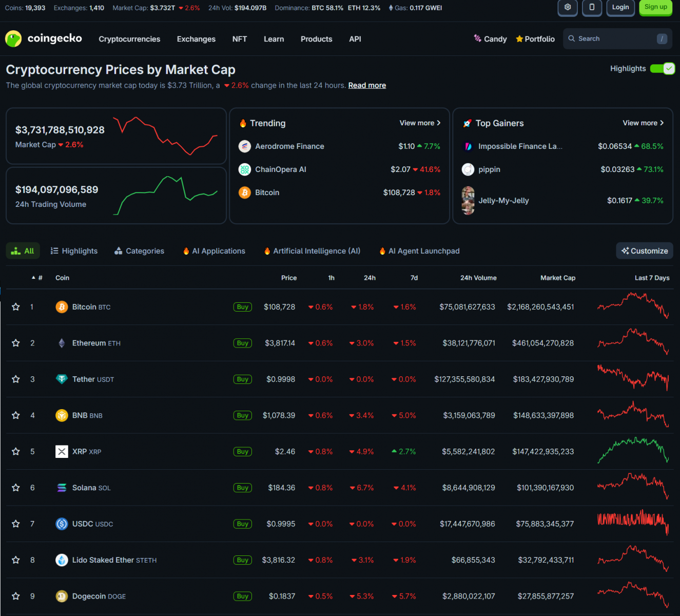680x616 pixels.
Task: Click Bitcoin's Last 7 Days sparkline
Action: 633,306
